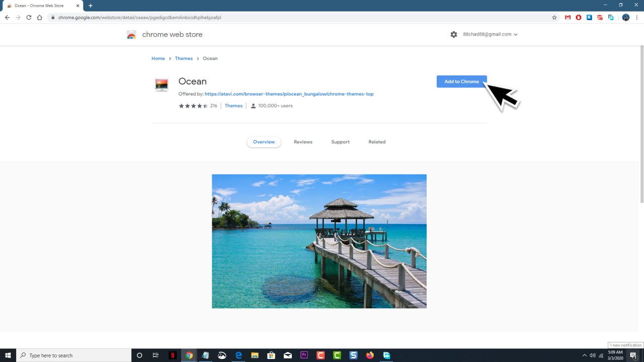Click the red calendar extension icon

pos(600,17)
